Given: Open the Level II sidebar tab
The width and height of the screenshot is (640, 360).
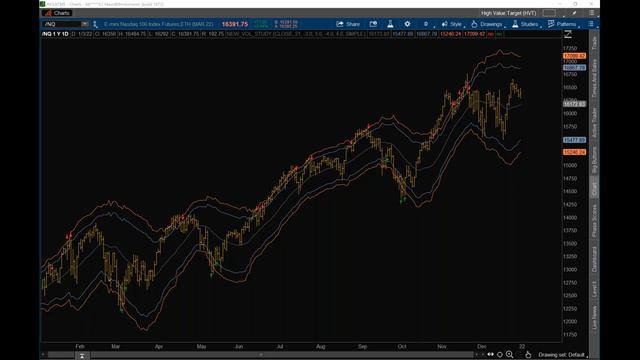Looking at the screenshot, I should point(594,289).
